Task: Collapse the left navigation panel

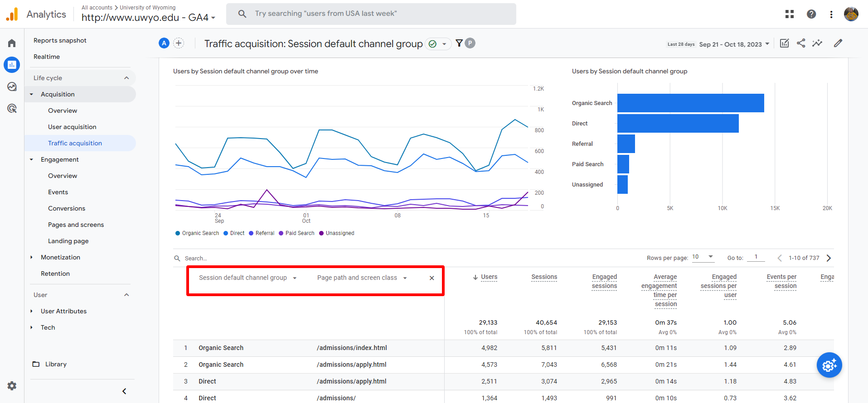Action: pyautogui.click(x=124, y=391)
